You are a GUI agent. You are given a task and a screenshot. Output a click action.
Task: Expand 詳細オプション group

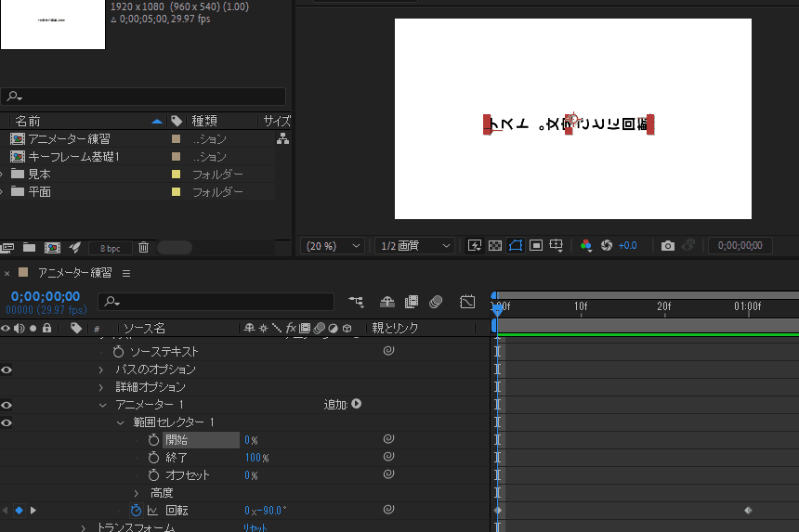[x=101, y=387]
